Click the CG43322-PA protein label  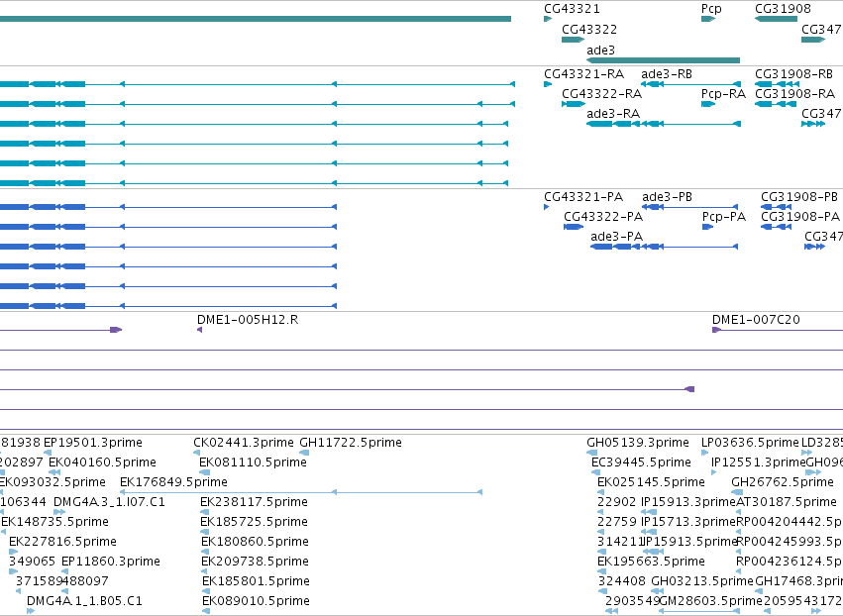603,217
